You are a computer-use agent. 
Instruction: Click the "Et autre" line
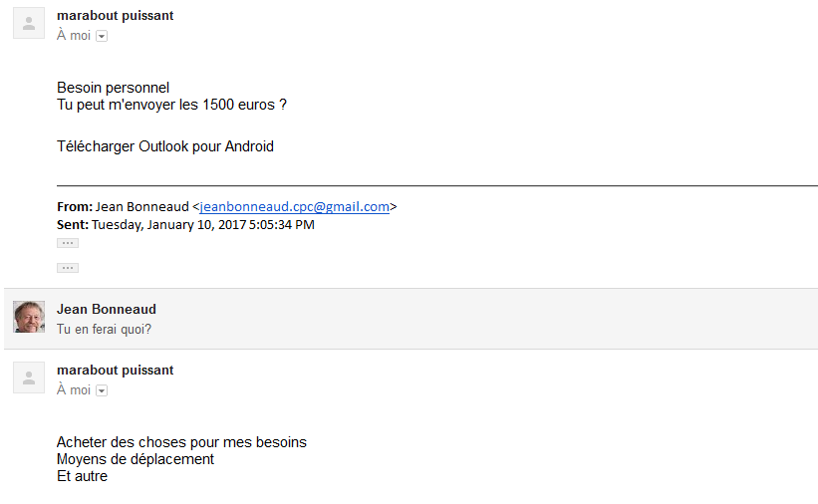point(82,476)
